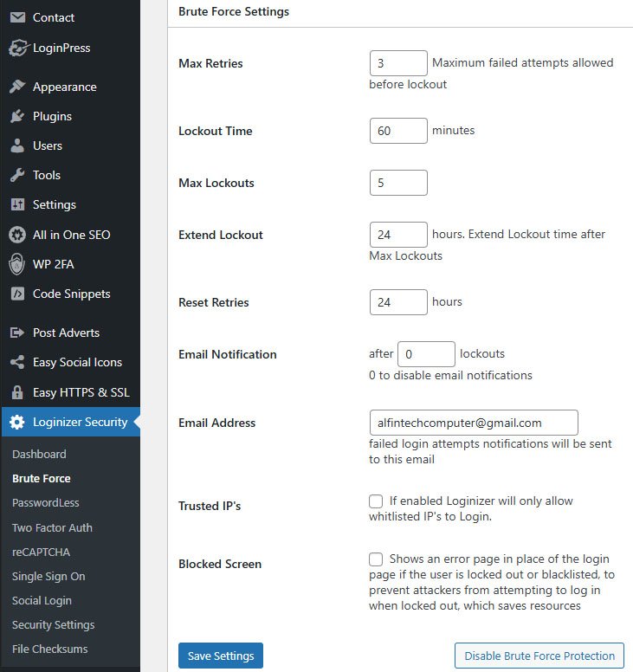633x672 pixels.
Task: Click the Appearance paintbrush icon
Action: point(17,87)
